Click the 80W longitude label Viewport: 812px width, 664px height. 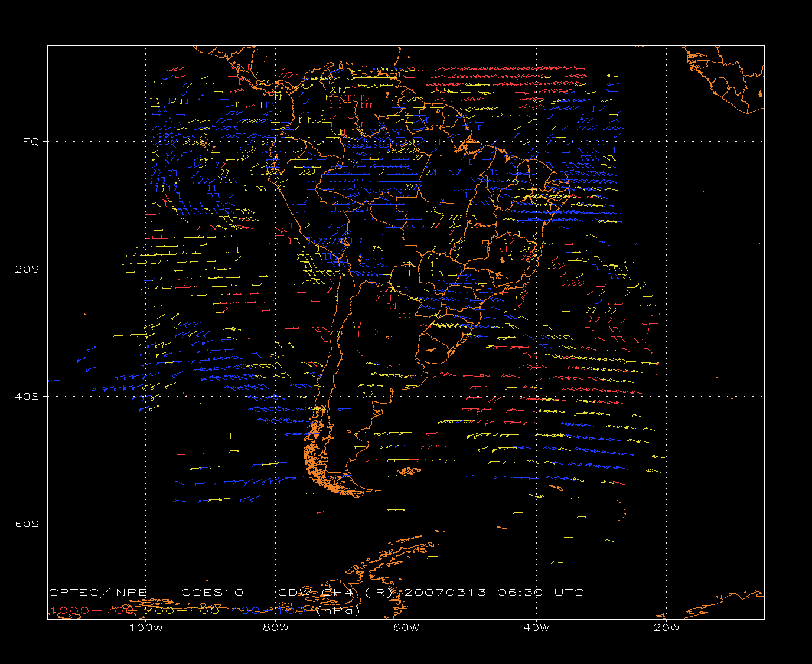276,627
